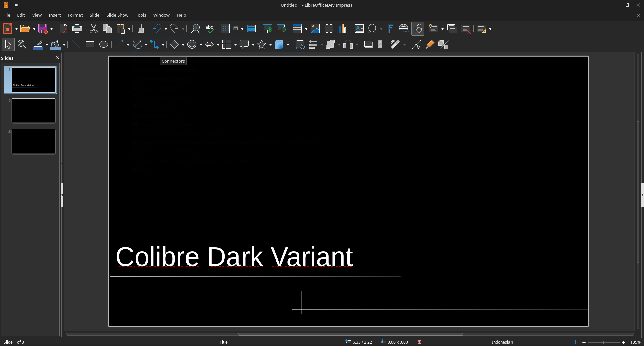This screenshot has width=644, height=346.
Task: Insert audio or video
Action: [x=329, y=29]
